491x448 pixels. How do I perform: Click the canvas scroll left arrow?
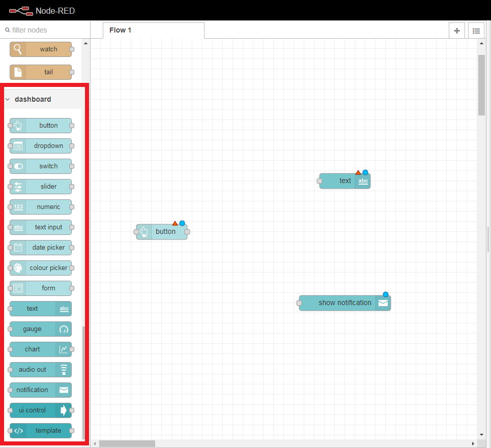coord(95,443)
